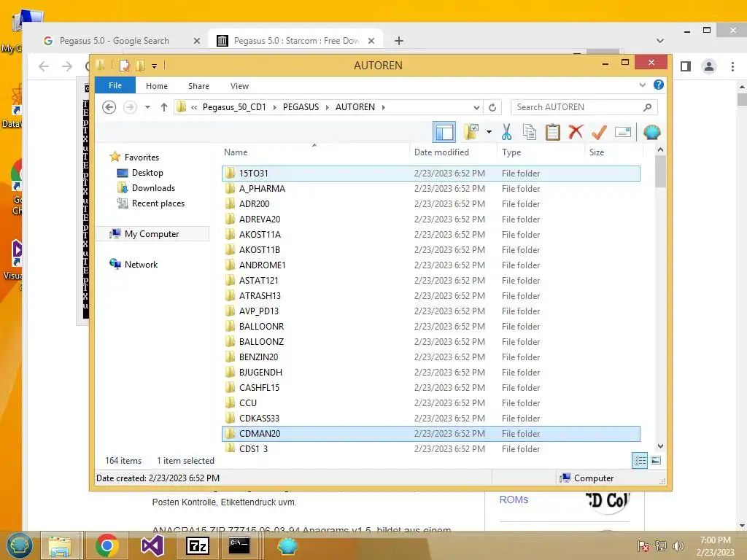This screenshot has height=560, width=747.
Task: Click the Paste clipboard toolbar icon
Action: (553, 132)
